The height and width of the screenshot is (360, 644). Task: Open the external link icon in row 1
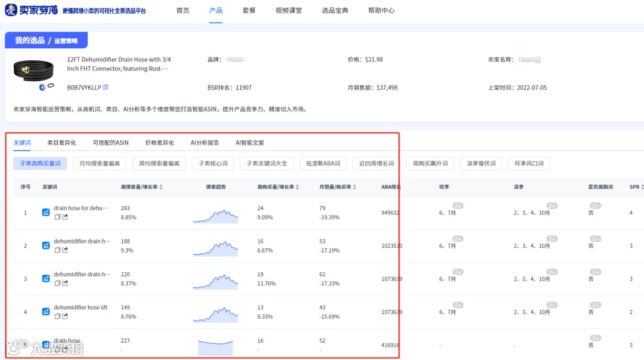[x=65, y=216]
